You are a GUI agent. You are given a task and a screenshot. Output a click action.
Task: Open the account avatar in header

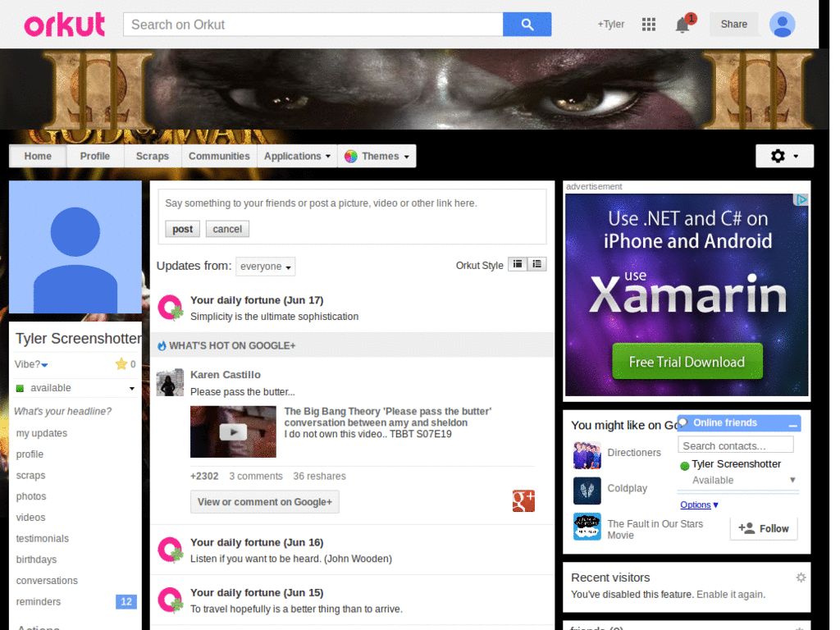click(782, 24)
